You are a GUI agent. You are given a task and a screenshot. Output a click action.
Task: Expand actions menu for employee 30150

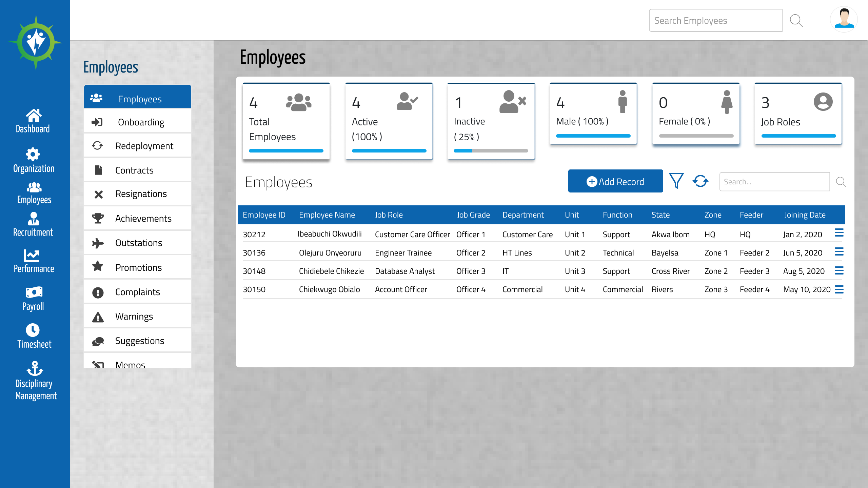tap(839, 289)
